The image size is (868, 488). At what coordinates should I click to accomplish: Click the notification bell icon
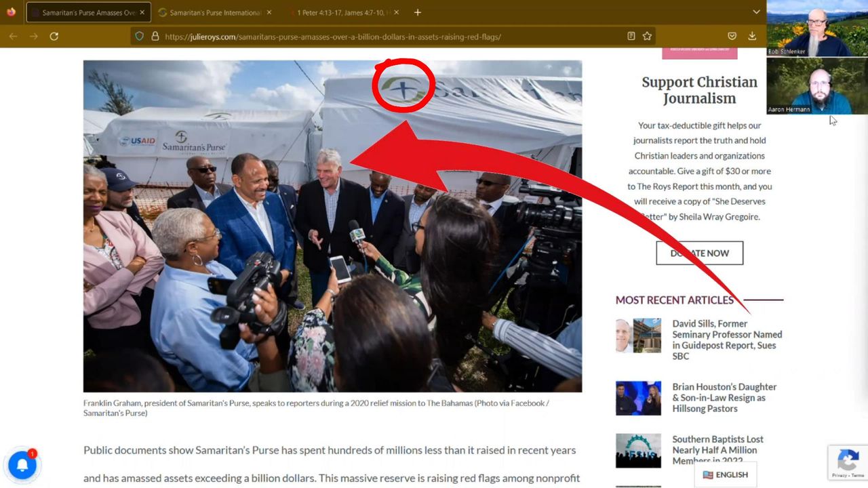pyautogui.click(x=22, y=465)
